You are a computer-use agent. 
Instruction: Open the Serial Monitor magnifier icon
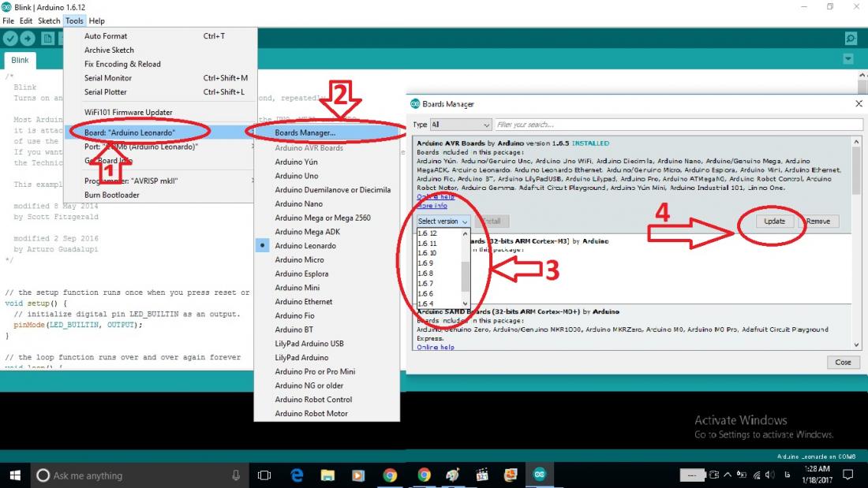851,39
